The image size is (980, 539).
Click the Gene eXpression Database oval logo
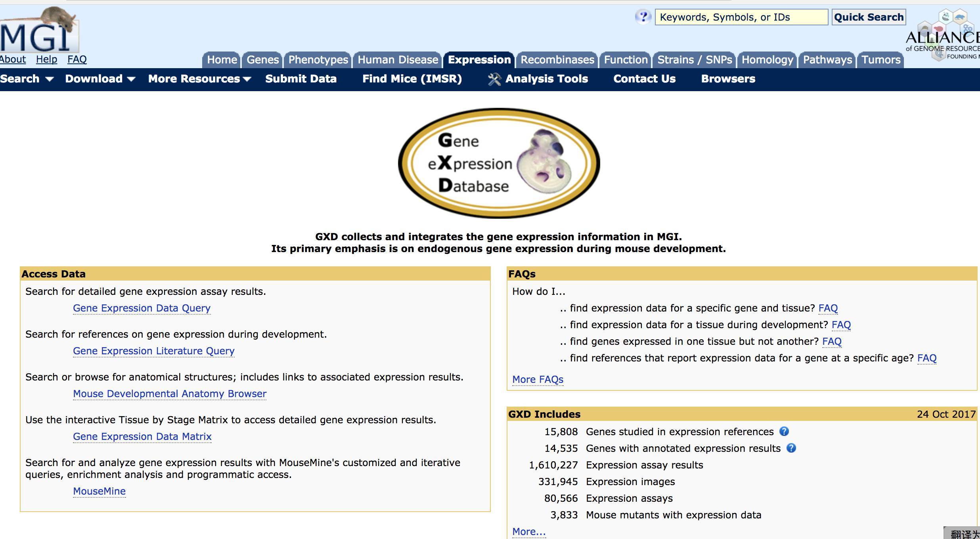(499, 163)
